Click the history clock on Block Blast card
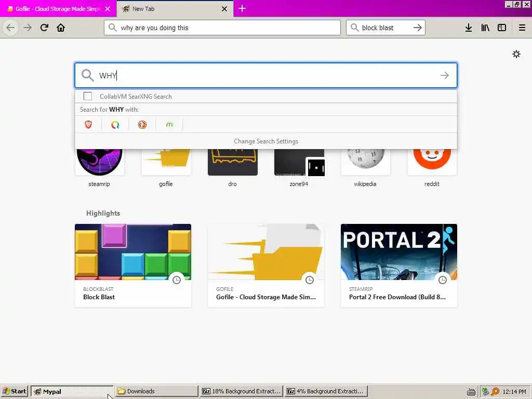Screen dimensions: 532x399 click(x=177, y=280)
